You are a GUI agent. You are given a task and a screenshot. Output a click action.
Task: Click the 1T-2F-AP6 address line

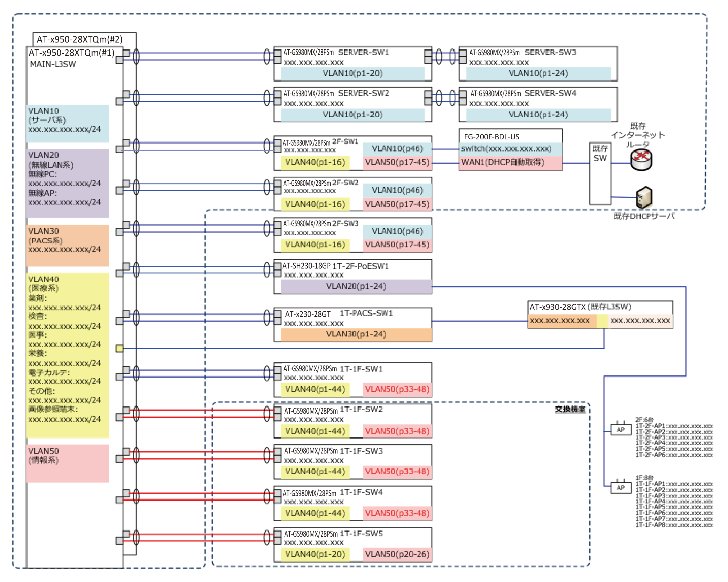point(674,455)
